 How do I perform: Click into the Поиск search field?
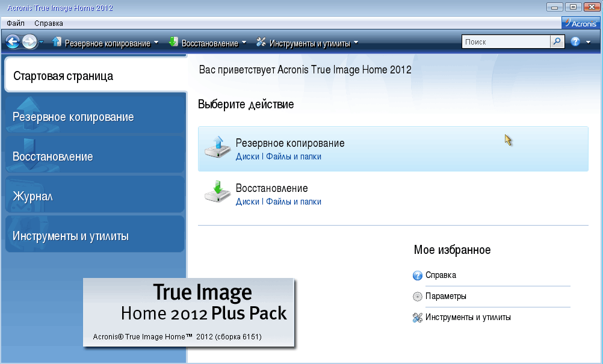pos(506,42)
